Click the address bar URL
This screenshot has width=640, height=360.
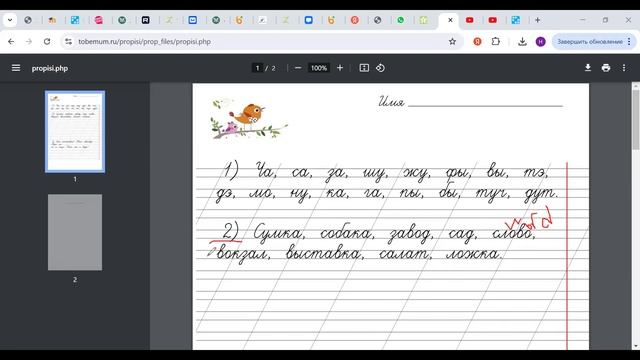[x=144, y=42]
